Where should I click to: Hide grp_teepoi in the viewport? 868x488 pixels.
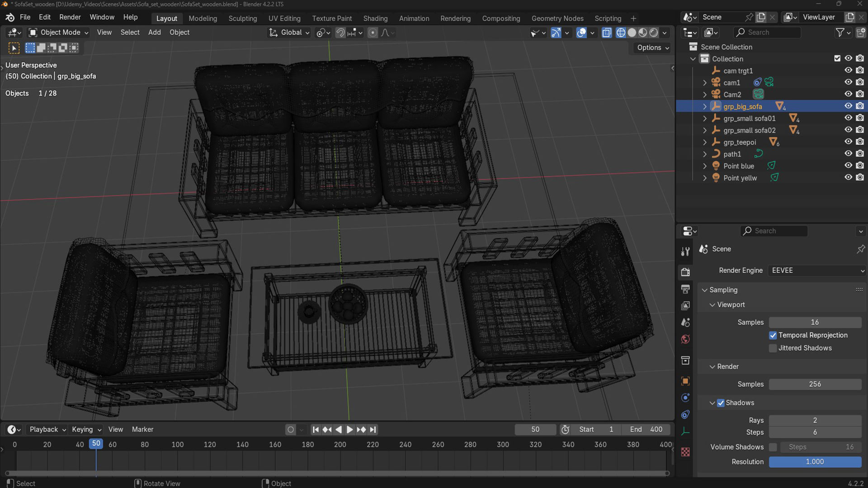[848, 142]
